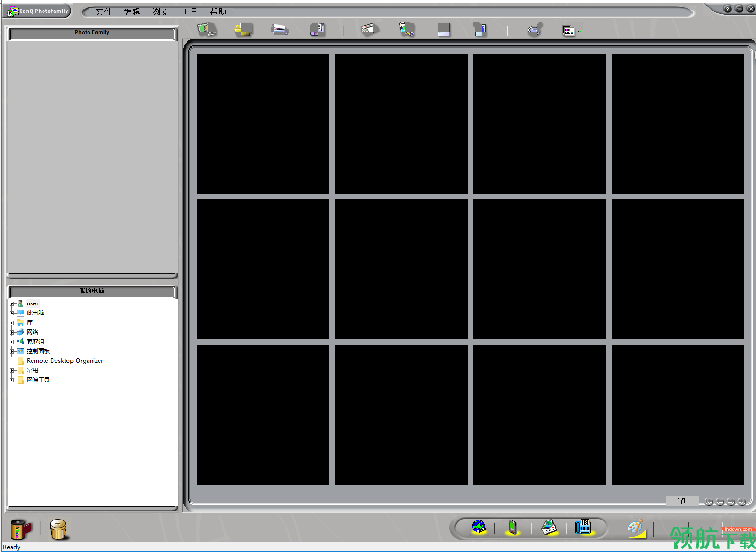Select 库 in the folder tree
Image resolution: width=756 pixels, height=552 pixels.
click(30, 323)
